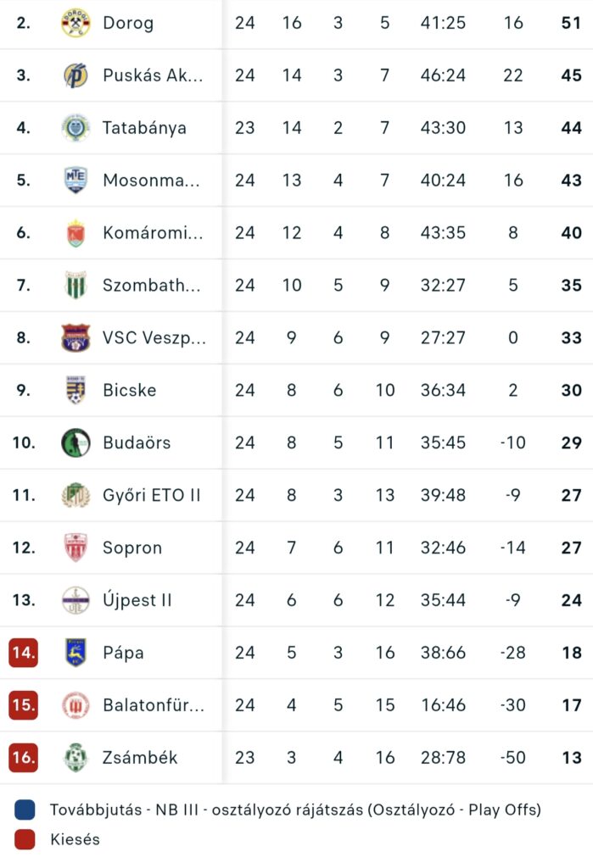Select the Budaörs round logo
Viewport: 593px width, 868px height.
point(76,442)
